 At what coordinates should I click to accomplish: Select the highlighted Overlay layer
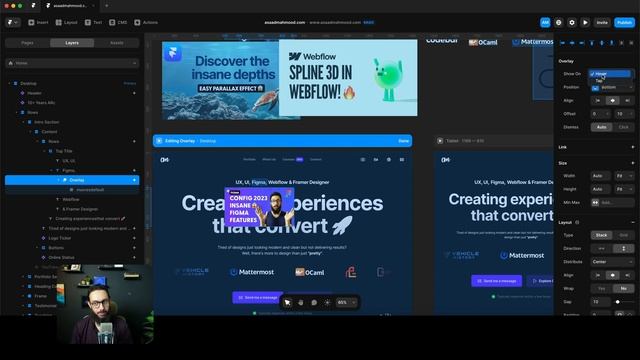pyautogui.click(x=72, y=180)
